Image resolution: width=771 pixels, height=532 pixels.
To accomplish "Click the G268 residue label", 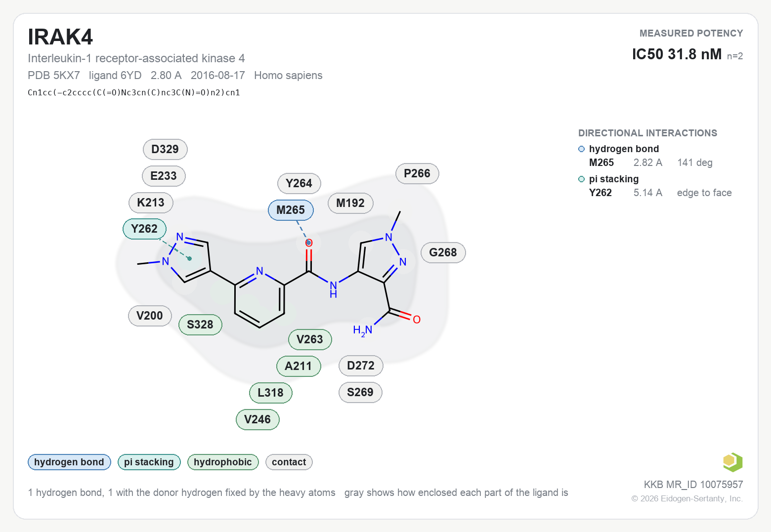I will pos(443,252).
